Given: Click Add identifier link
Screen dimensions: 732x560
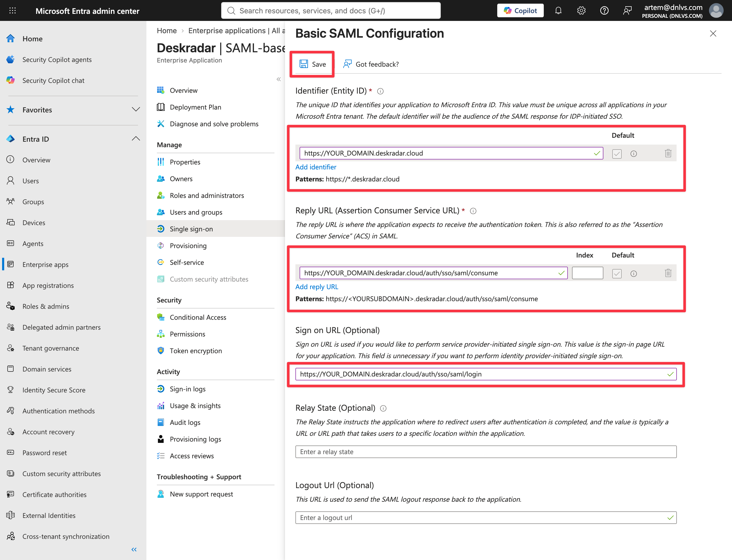Looking at the screenshot, I should coord(316,167).
